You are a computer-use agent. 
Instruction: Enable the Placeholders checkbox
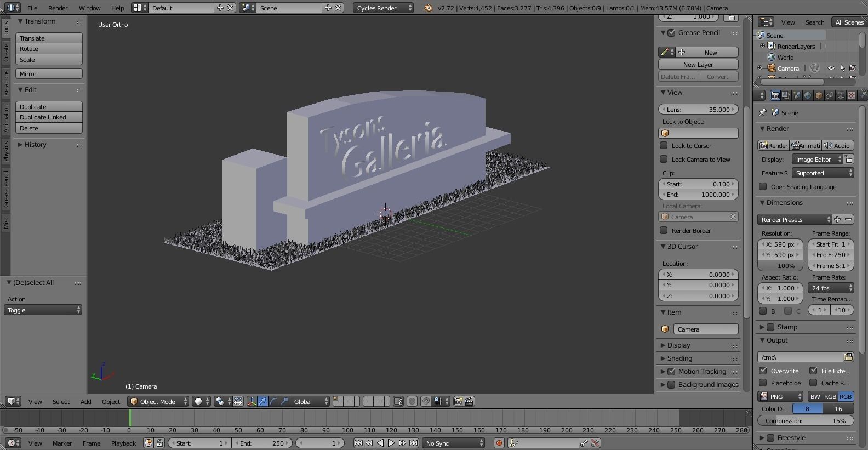tap(763, 383)
